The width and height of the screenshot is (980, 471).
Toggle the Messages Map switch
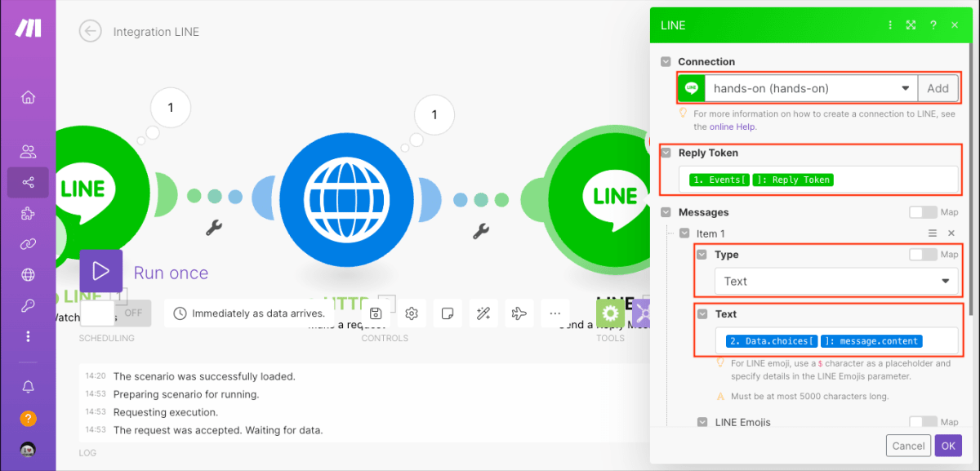pos(923,212)
